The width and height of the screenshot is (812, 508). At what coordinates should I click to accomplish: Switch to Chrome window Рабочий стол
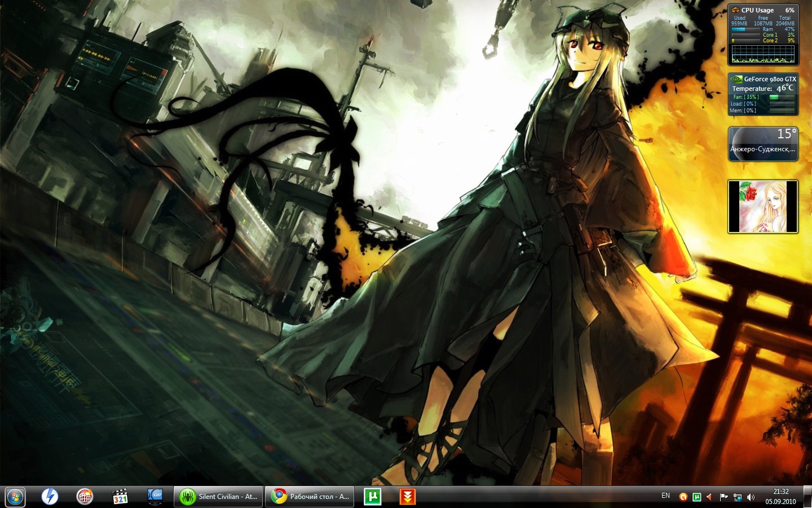(x=310, y=497)
